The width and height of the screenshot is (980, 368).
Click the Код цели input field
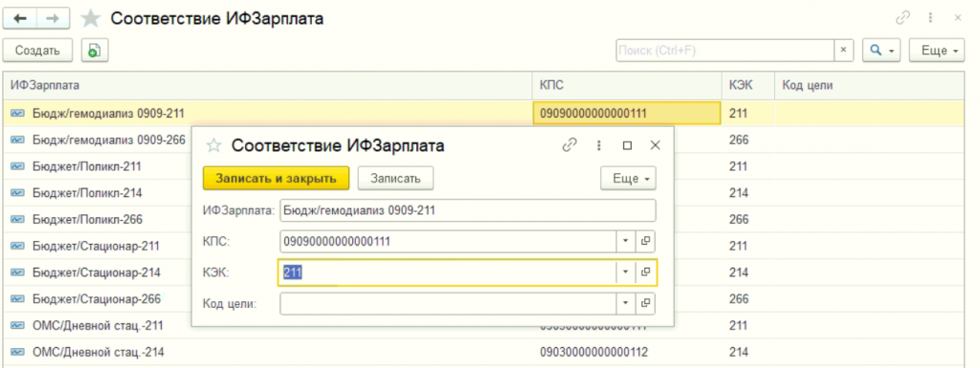[x=448, y=304]
